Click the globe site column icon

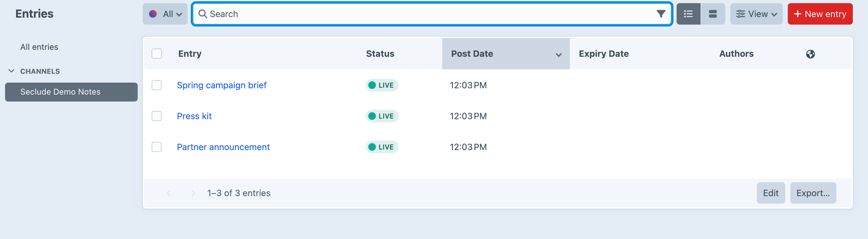811,54
